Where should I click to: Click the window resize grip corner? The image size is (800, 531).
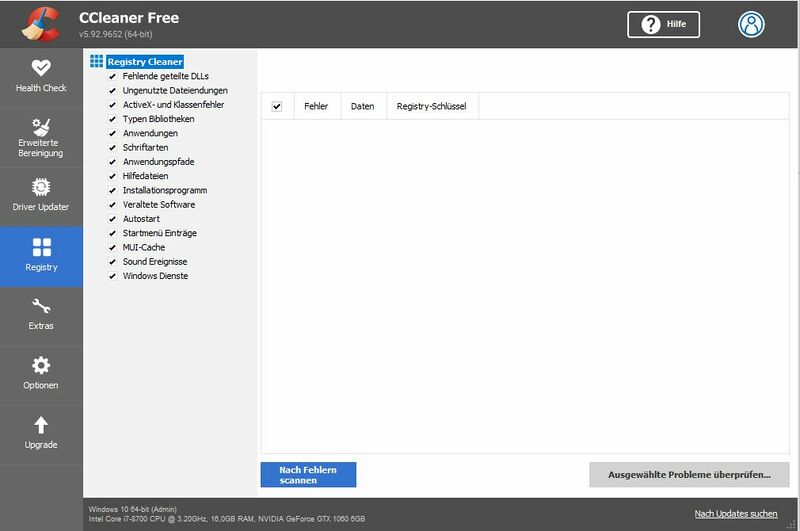[792, 524]
